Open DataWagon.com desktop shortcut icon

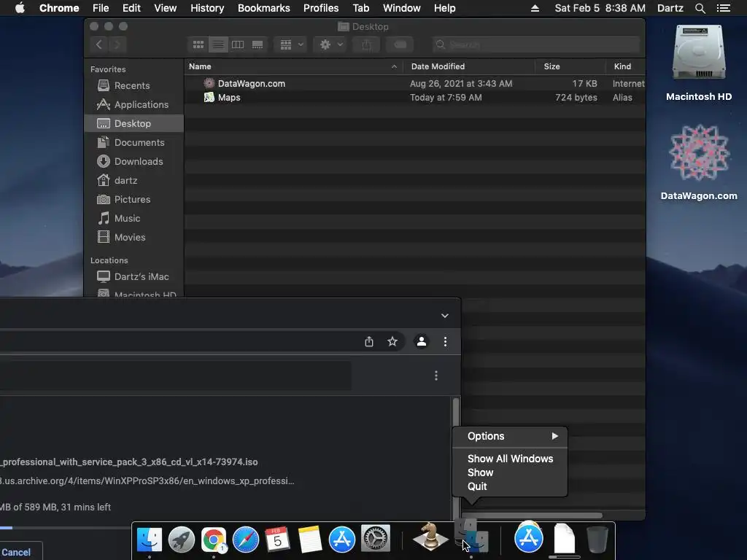pos(699,163)
